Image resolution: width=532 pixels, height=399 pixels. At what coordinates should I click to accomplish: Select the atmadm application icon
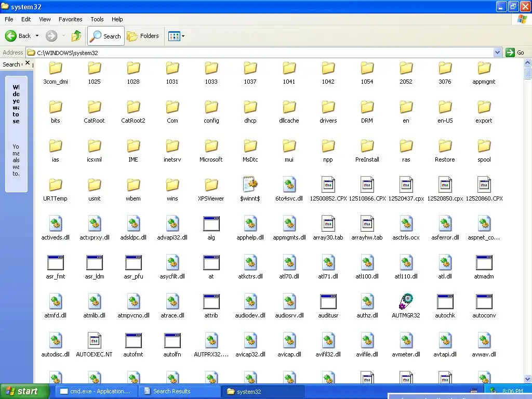tap(484, 262)
